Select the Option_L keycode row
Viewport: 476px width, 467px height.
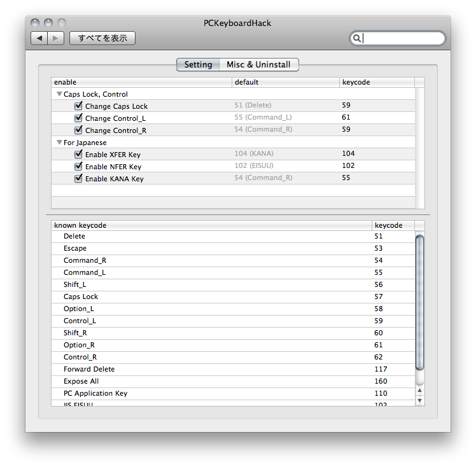click(x=233, y=309)
